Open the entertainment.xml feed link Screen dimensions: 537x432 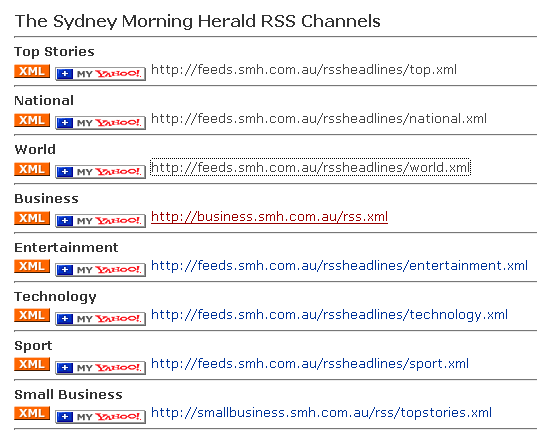click(x=339, y=266)
